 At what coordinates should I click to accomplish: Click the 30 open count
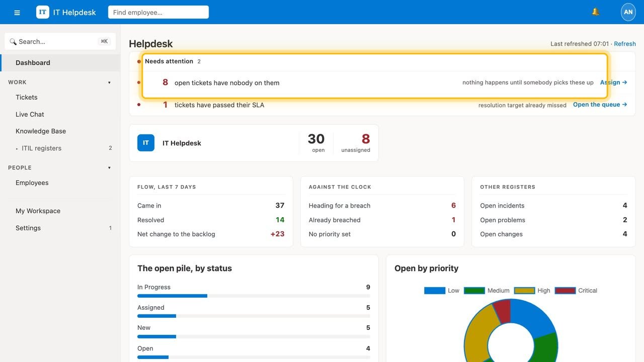pos(316,139)
